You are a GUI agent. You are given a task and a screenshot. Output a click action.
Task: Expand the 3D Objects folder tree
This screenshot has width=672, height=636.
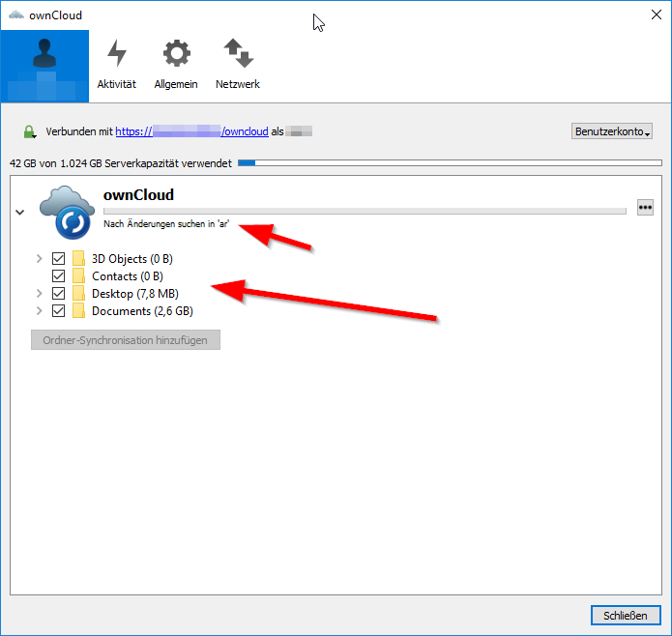39,259
